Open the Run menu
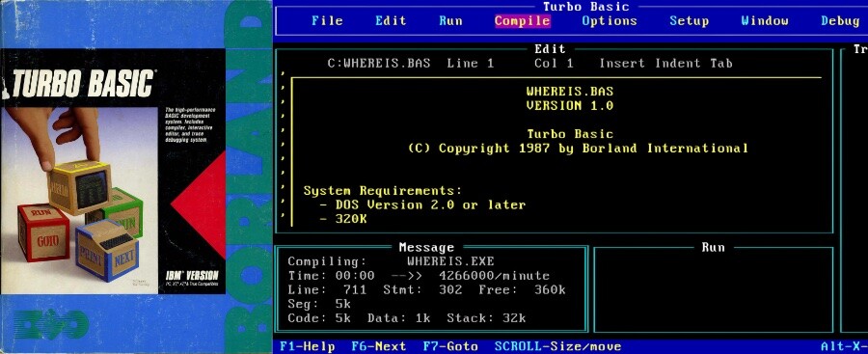Image resolution: width=868 pixels, height=354 pixels. point(450,21)
